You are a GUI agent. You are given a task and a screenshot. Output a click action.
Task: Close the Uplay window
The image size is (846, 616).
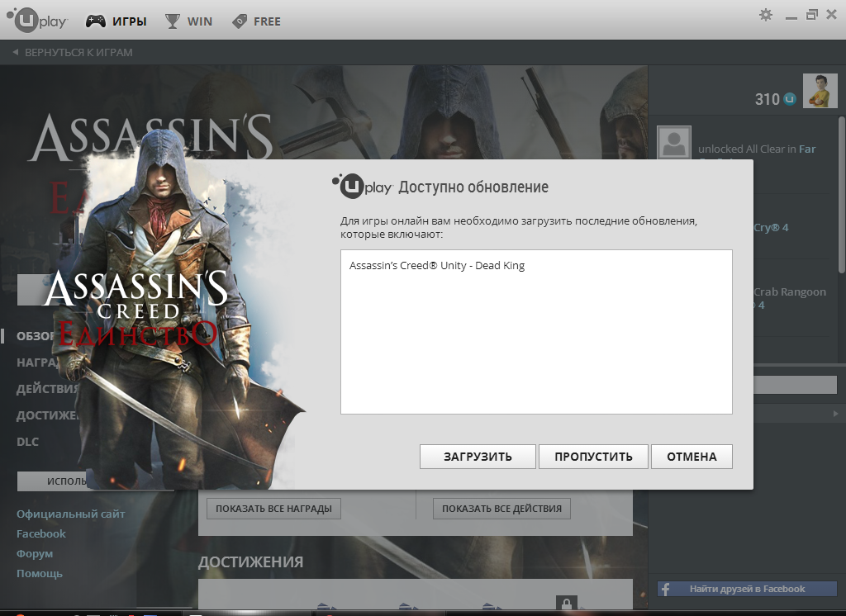pyautogui.click(x=831, y=15)
